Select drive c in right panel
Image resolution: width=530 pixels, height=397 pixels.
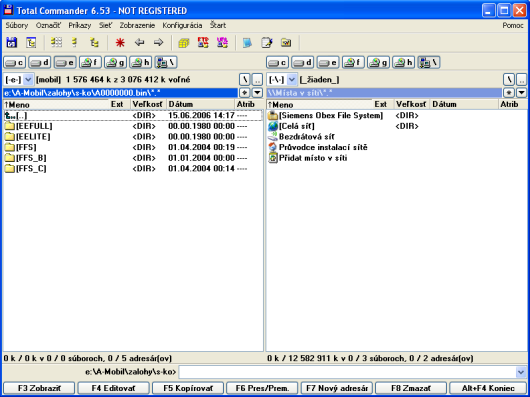click(278, 63)
